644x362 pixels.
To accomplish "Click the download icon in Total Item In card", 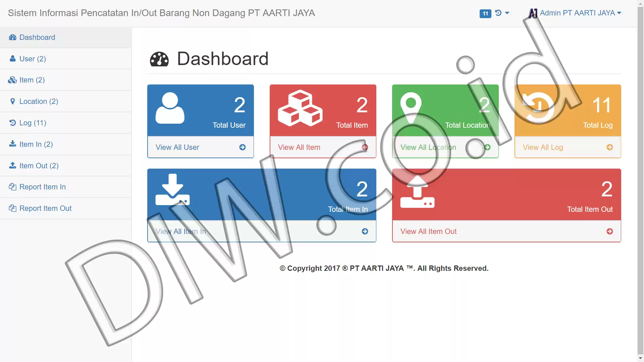I will click(172, 189).
